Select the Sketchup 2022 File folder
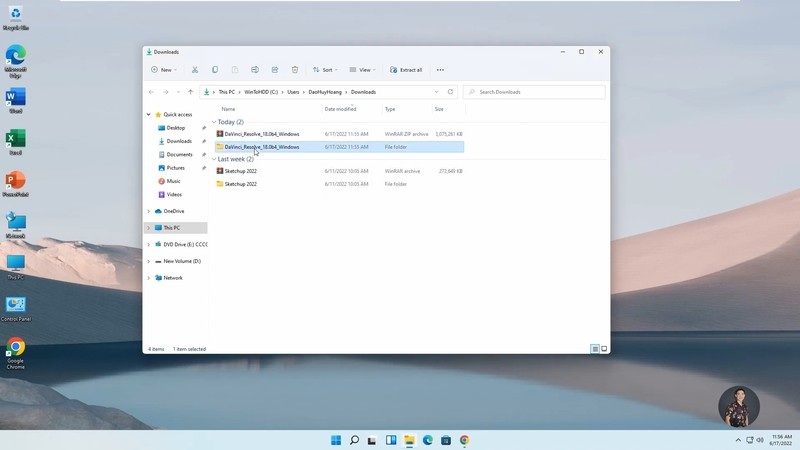 [339, 184]
